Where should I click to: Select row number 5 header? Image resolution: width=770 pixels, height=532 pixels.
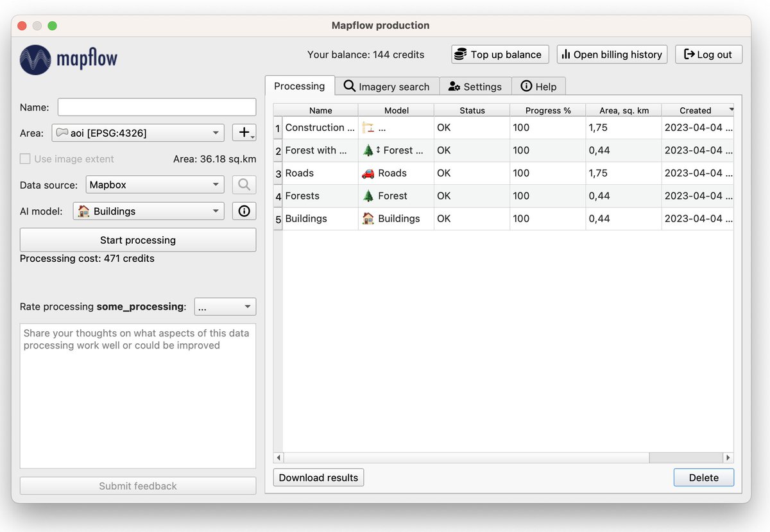point(278,219)
